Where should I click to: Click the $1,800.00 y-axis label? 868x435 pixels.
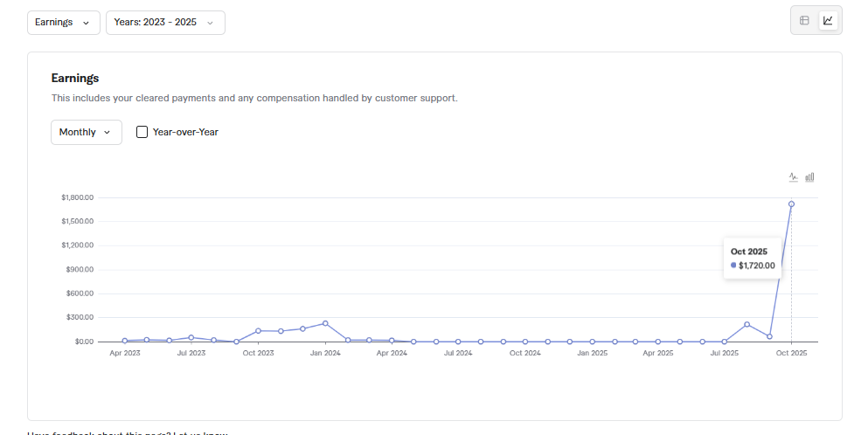coord(78,197)
